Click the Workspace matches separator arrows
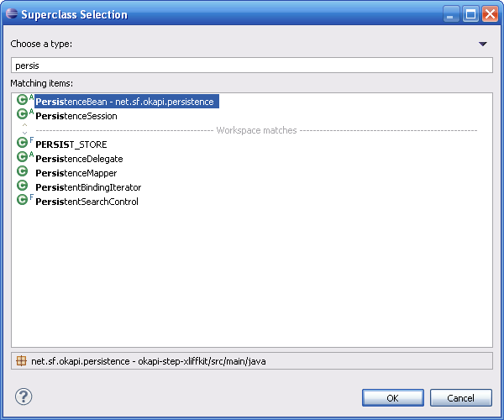Image resolution: width=504 pixels, height=420 pixels. click(x=24, y=129)
